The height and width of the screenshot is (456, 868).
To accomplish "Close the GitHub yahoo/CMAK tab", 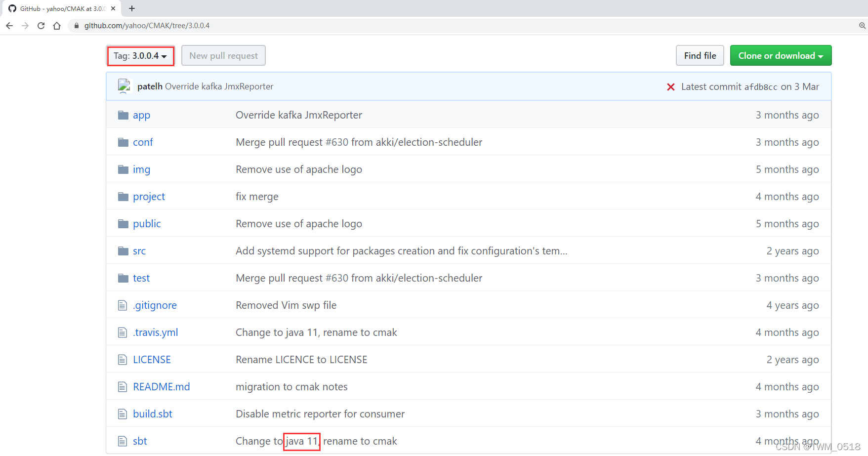I will pyautogui.click(x=113, y=8).
